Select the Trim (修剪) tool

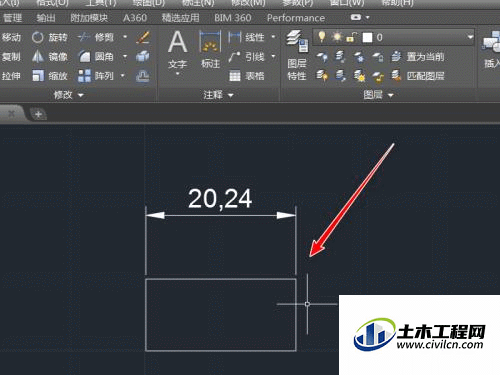pos(96,37)
